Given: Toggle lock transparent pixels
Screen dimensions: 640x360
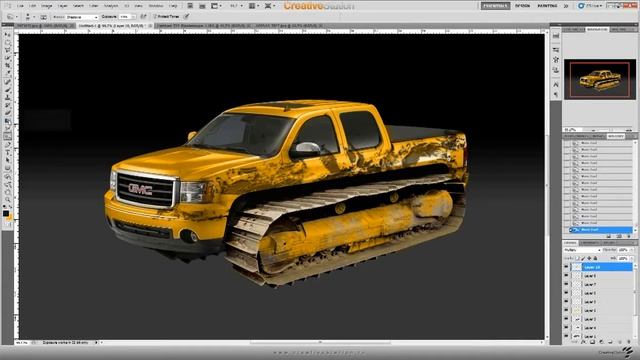Looking at the screenshot, I should (577, 258).
